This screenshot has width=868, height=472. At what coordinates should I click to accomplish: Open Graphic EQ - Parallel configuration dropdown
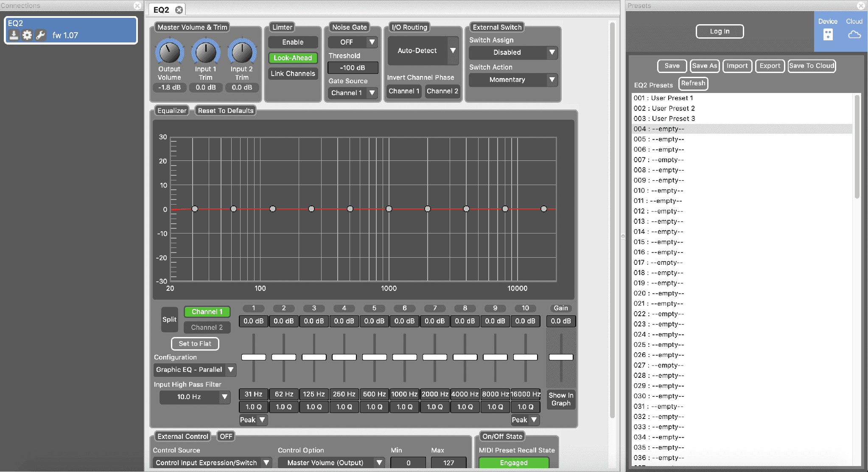click(x=194, y=370)
